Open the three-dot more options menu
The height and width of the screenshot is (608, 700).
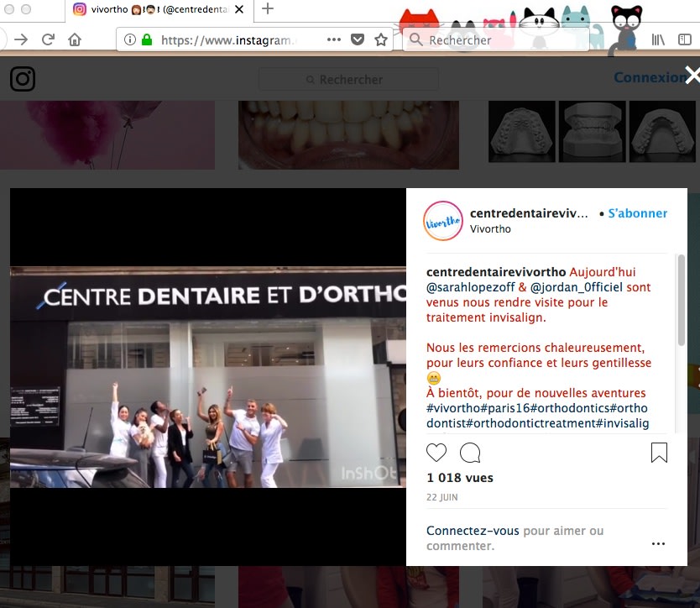[x=658, y=543]
